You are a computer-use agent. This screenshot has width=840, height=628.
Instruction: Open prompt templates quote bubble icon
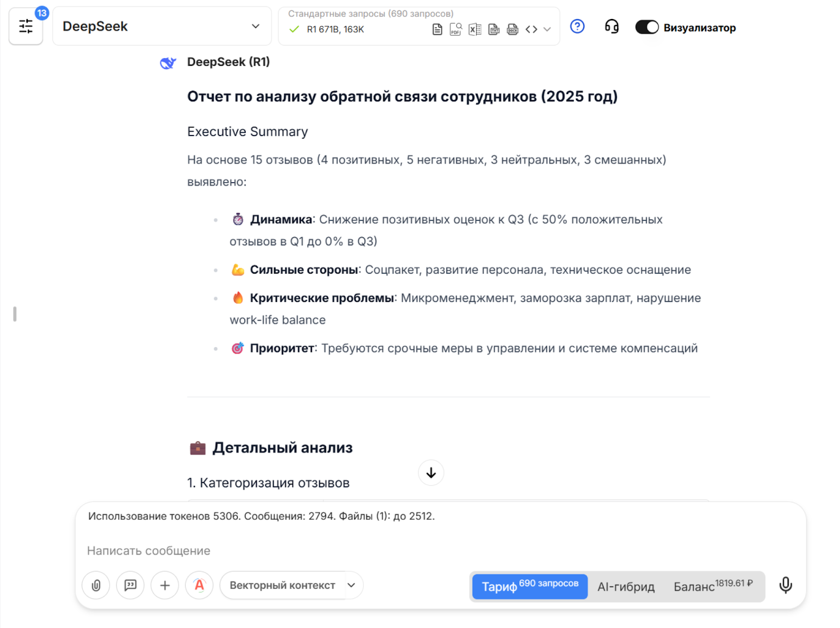coord(130,585)
